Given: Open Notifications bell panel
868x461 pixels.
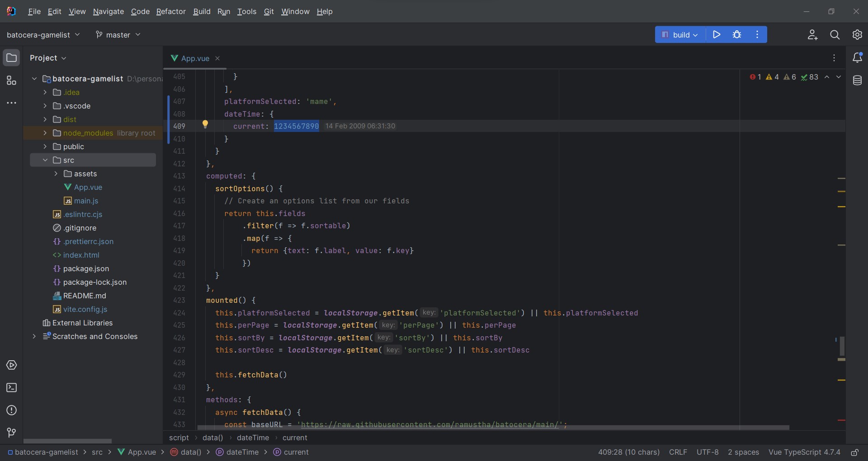Looking at the screenshot, I should coord(857,57).
